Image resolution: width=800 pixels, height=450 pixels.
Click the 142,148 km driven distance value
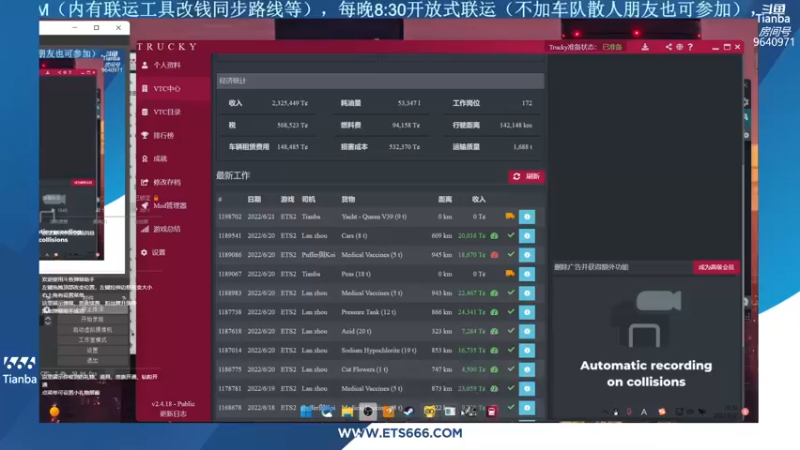(x=516, y=125)
